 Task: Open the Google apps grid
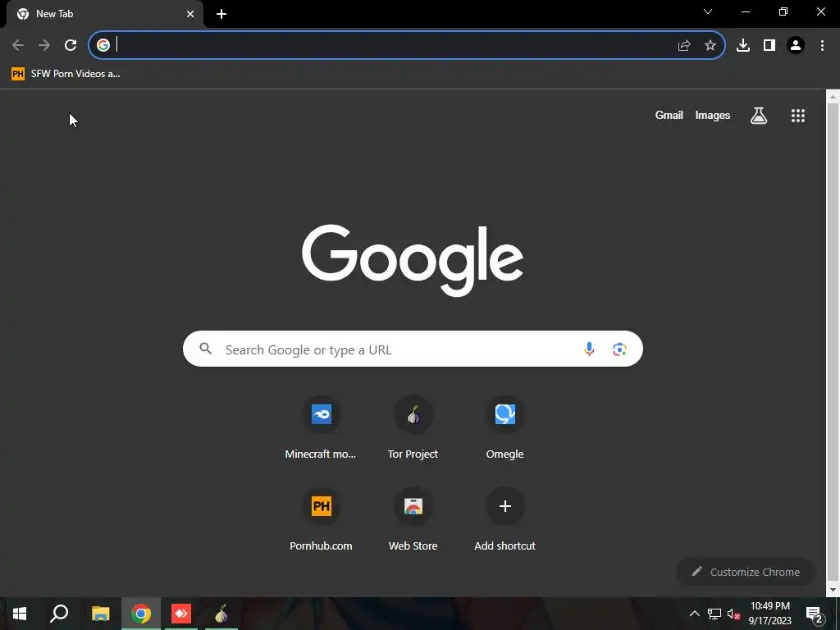click(798, 116)
